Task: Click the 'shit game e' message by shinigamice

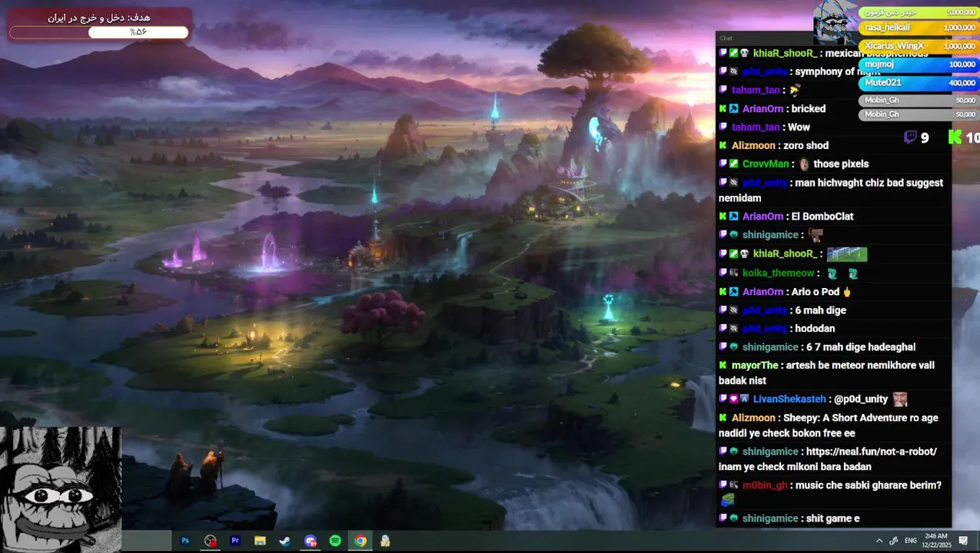Action: click(833, 518)
